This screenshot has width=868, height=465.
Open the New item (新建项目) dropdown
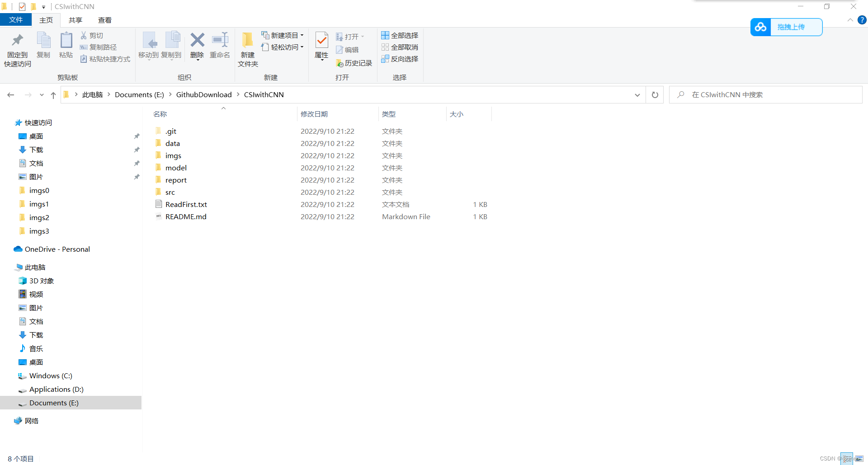pos(283,35)
